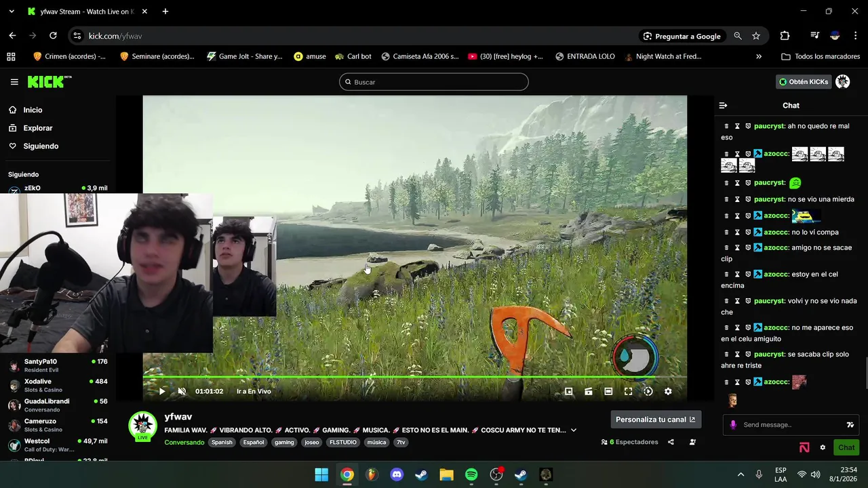The height and width of the screenshot is (488, 868).
Task: Seek on the green video progress bar
Action: [x=414, y=377]
